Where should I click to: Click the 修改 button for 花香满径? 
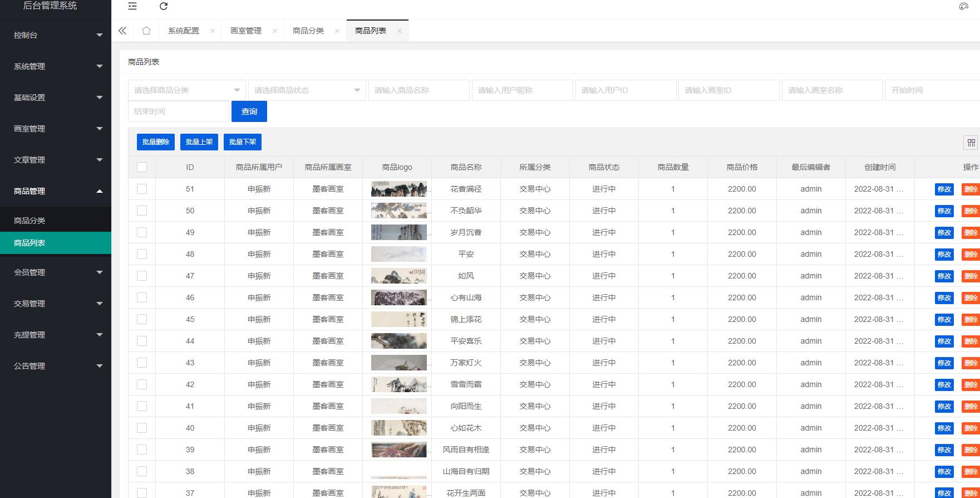point(944,189)
